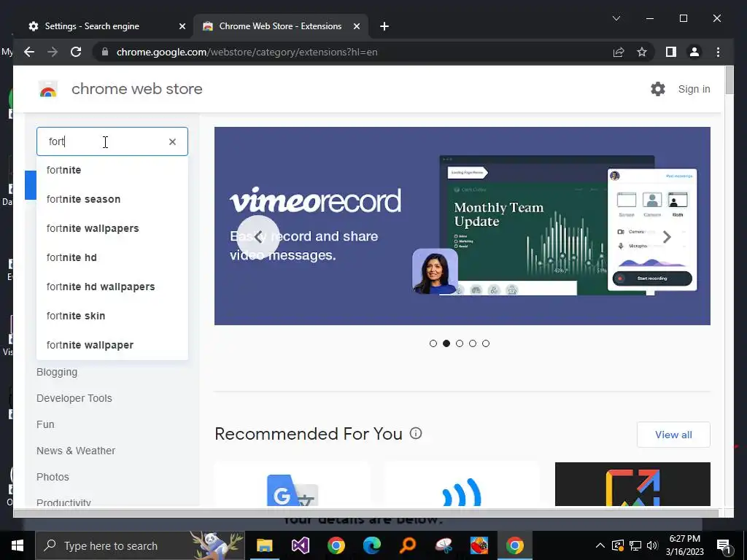The image size is (747, 560).
Task: Open the volume control in system tray
Action: [653, 545]
